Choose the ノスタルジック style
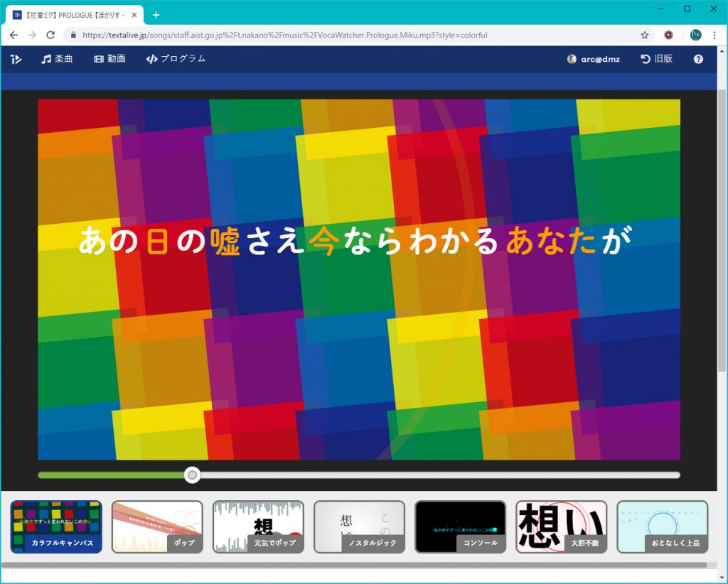This screenshot has height=584, width=728. 359,526
